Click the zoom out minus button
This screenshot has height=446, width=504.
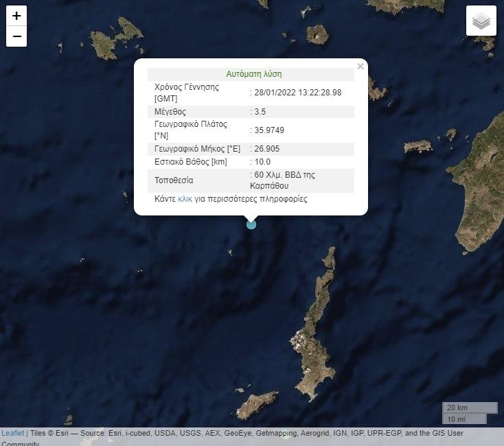[16, 36]
